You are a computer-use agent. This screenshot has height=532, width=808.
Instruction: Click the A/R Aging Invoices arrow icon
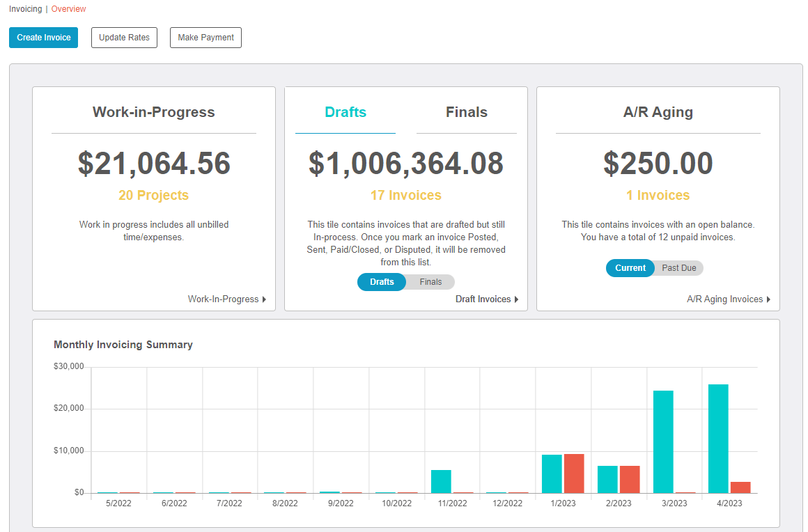click(768, 299)
